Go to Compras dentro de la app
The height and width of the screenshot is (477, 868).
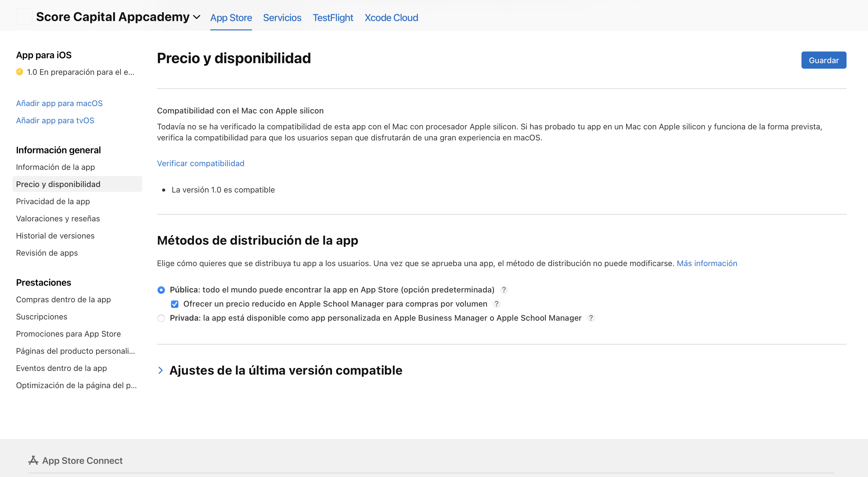point(63,299)
